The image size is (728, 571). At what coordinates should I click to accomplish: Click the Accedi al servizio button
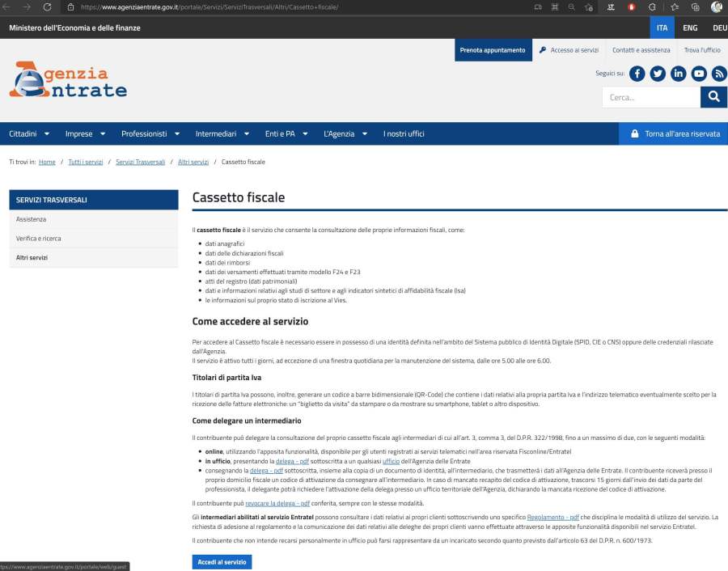222,562
